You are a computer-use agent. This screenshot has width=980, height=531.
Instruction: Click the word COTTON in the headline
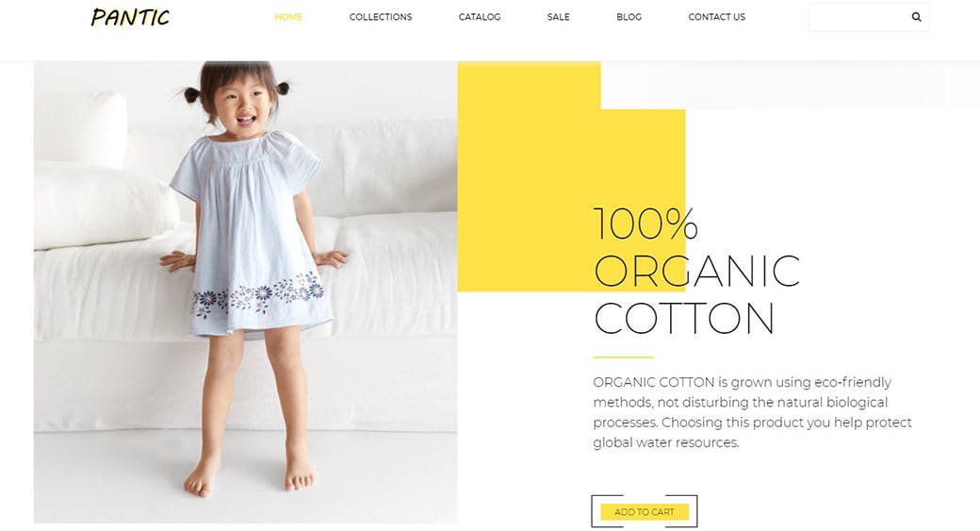click(684, 319)
